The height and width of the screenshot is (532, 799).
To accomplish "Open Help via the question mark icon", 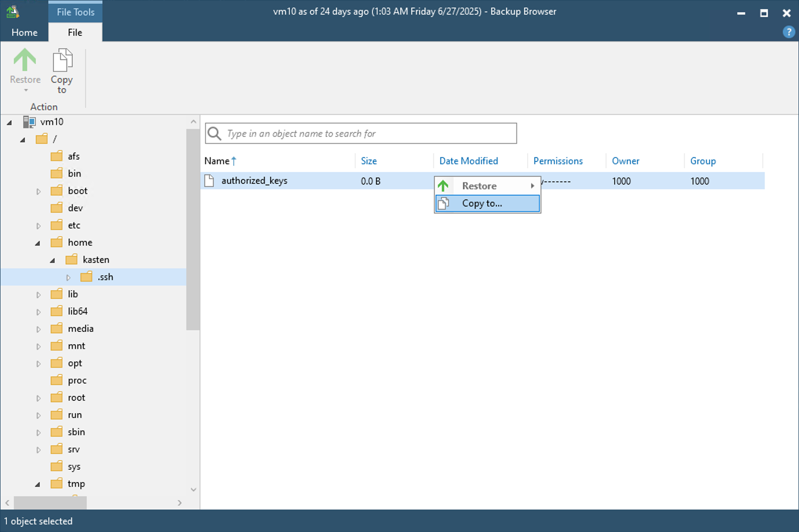I will [x=788, y=32].
